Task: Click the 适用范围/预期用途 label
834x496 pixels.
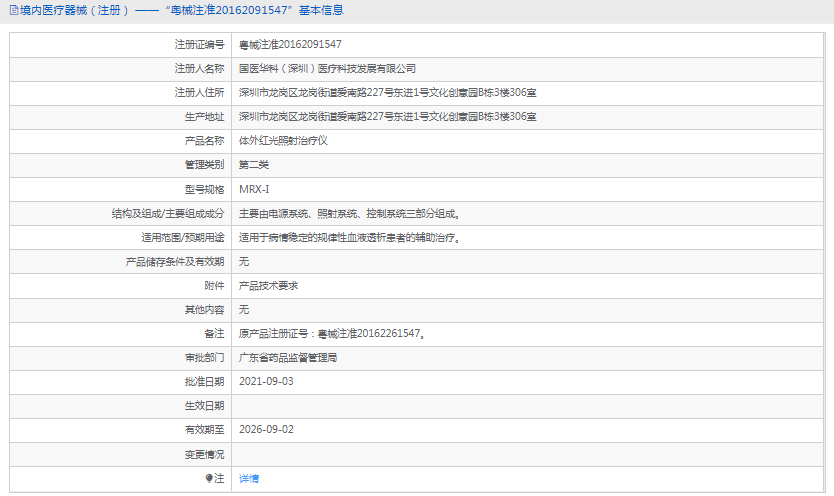Action: pos(182,238)
